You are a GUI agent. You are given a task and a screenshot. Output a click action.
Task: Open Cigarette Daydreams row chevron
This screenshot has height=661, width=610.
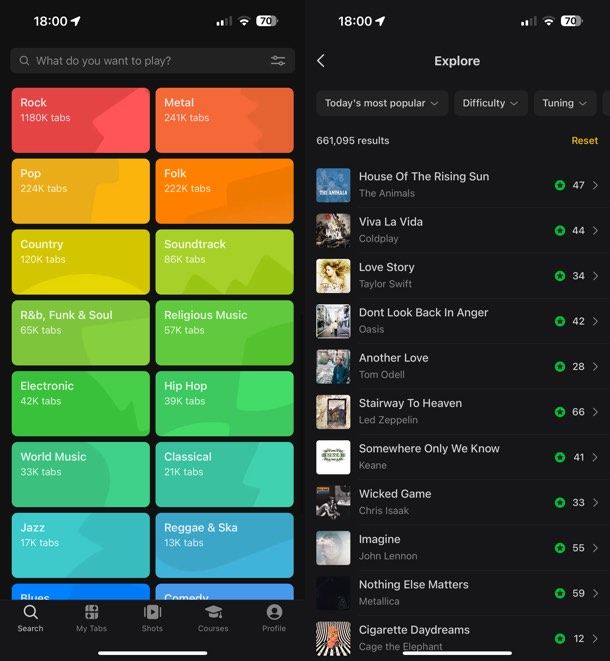[595, 639]
